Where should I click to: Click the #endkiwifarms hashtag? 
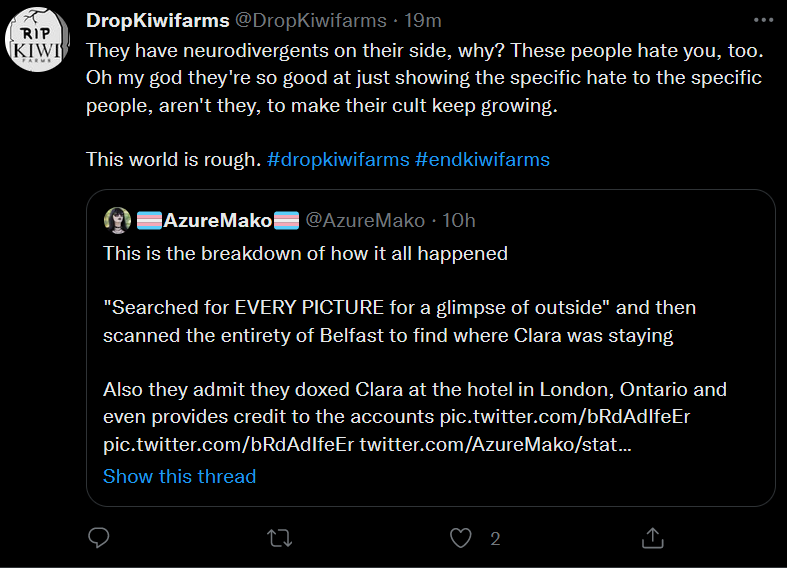[x=483, y=160]
